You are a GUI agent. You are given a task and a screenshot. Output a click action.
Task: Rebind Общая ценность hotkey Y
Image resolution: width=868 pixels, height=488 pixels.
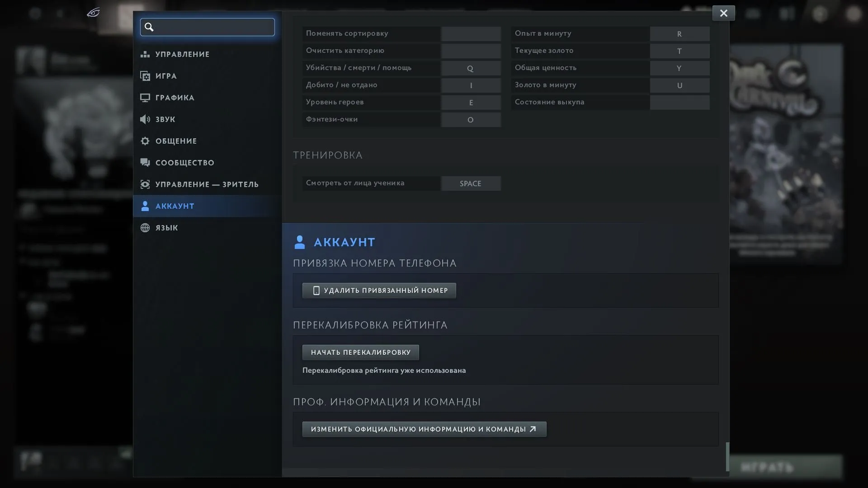679,68
